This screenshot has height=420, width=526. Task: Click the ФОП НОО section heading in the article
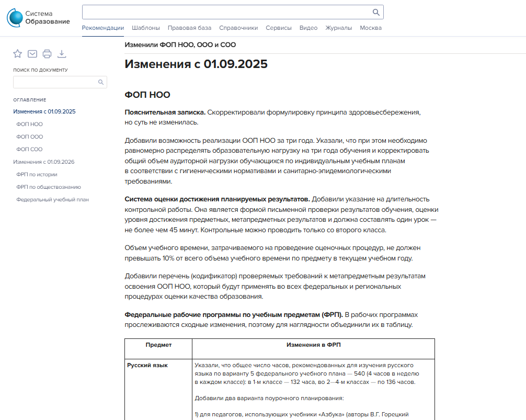click(x=147, y=95)
